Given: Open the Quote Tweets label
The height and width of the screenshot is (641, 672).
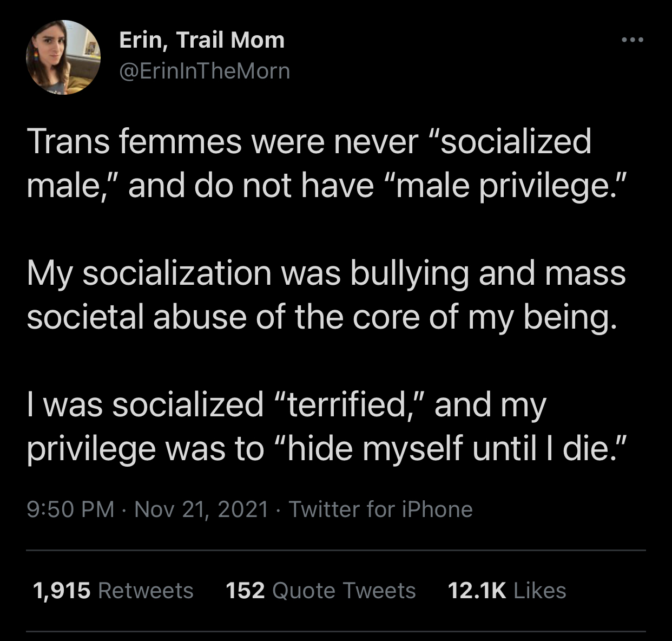Looking at the screenshot, I should pyautogui.click(x=344, y=590).
